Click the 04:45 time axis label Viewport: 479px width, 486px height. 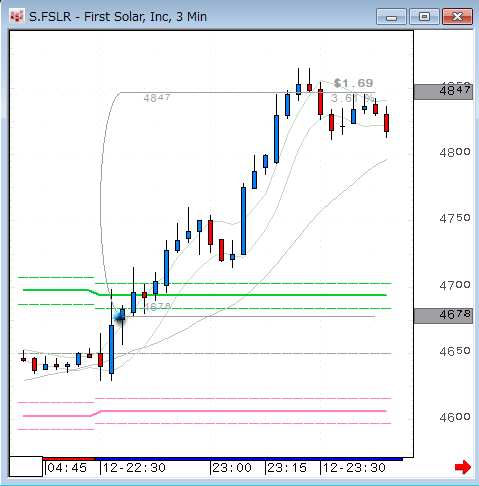click(x=67, y=468)
